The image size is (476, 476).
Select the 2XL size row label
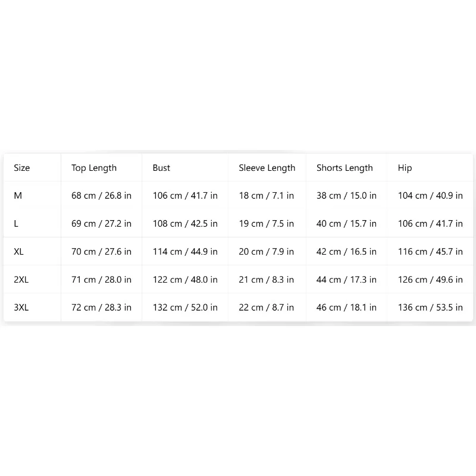pos(21,279)
